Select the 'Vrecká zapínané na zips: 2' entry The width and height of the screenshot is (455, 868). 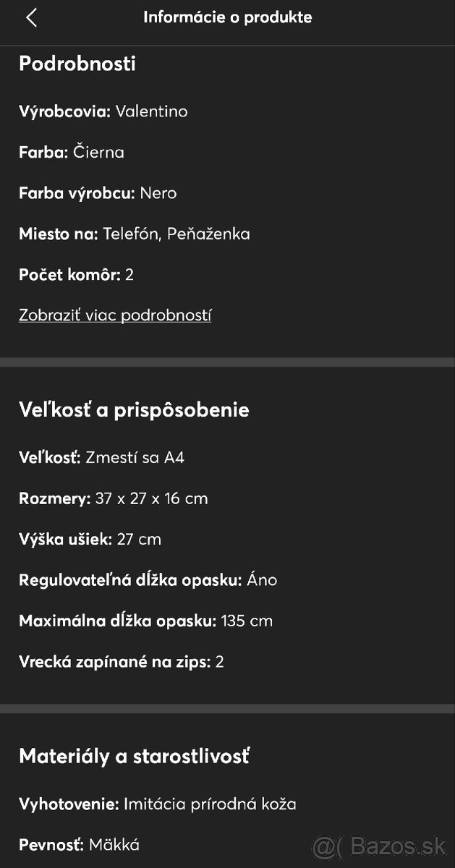pyautogui.click(x=118, y=661)
